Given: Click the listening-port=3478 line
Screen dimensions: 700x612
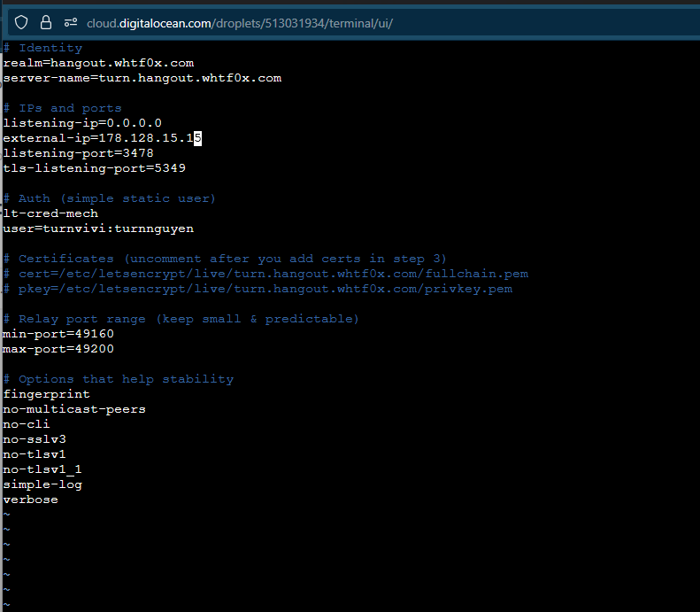Looking at the screenshot, I should coord(78,153).
